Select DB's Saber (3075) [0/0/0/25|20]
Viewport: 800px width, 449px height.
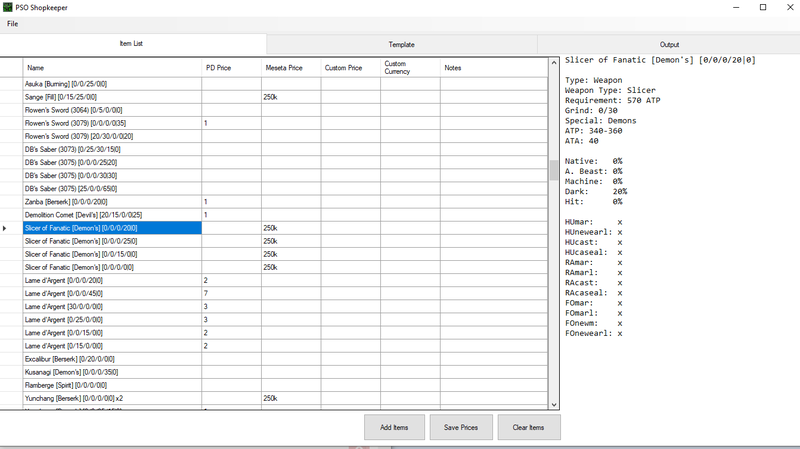point(112,162)
